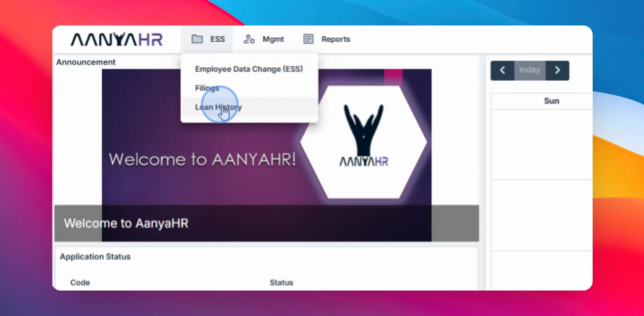Open the Reports menu
Image resolution: width=644 pixels, height=316 pixels.
click(x=327, y=39)
